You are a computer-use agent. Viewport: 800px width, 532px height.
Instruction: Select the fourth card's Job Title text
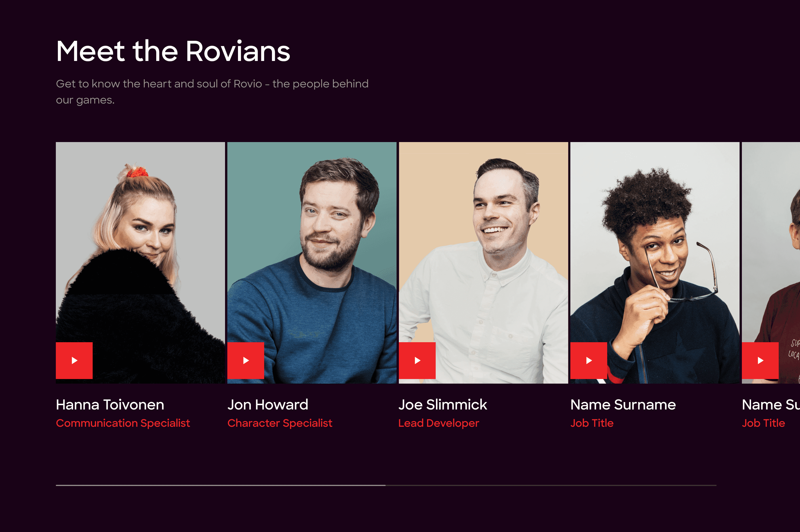[x=592, y=423]
